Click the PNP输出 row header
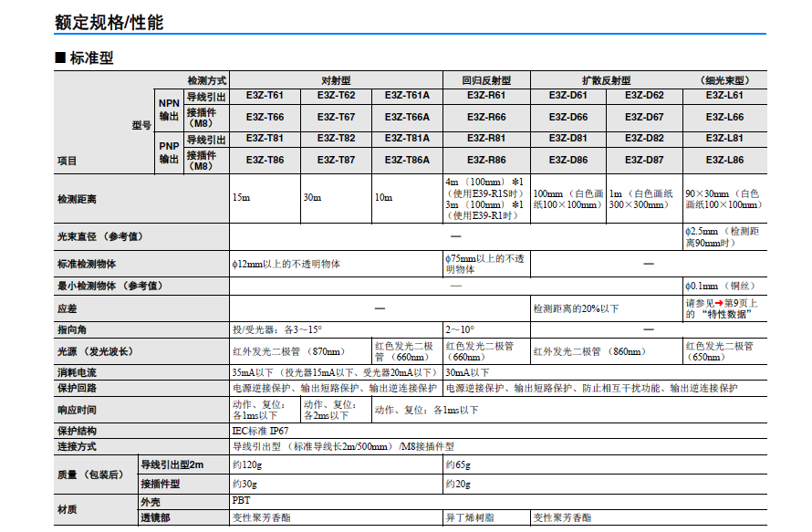Viewport: 812px width, 532px height. pos(169,152)
